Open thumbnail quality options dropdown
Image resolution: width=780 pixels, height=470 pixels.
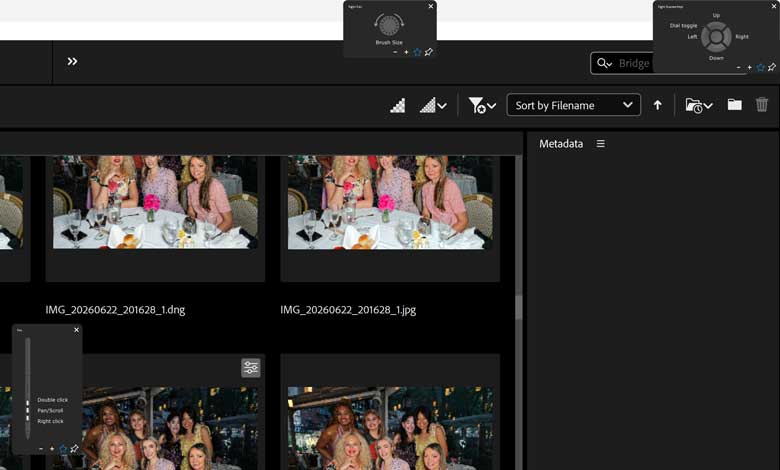(x=433, y=105)
